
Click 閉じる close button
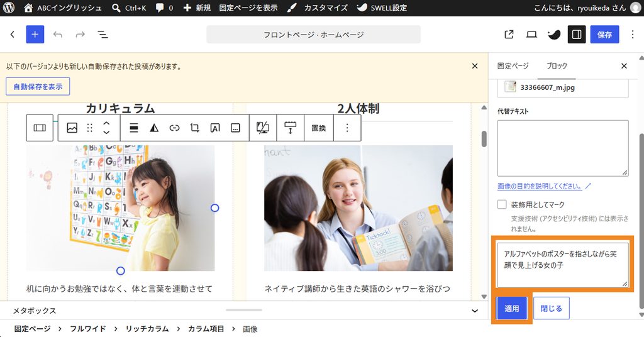pyautogui.click(x=551, y=308)
